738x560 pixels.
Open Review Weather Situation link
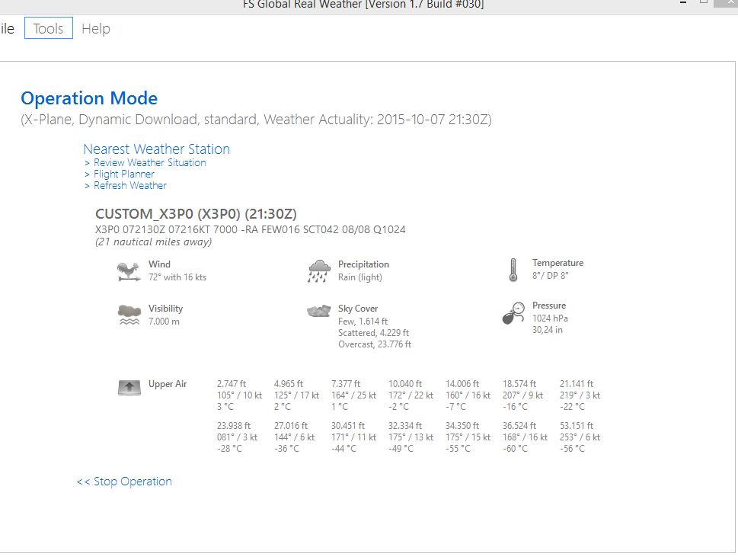tap(149, 162)
